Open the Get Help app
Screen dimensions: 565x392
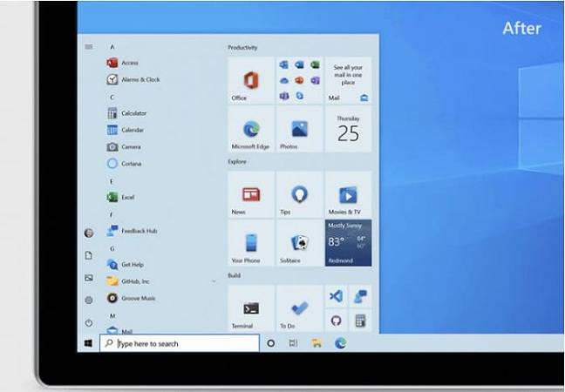[125, 265]
